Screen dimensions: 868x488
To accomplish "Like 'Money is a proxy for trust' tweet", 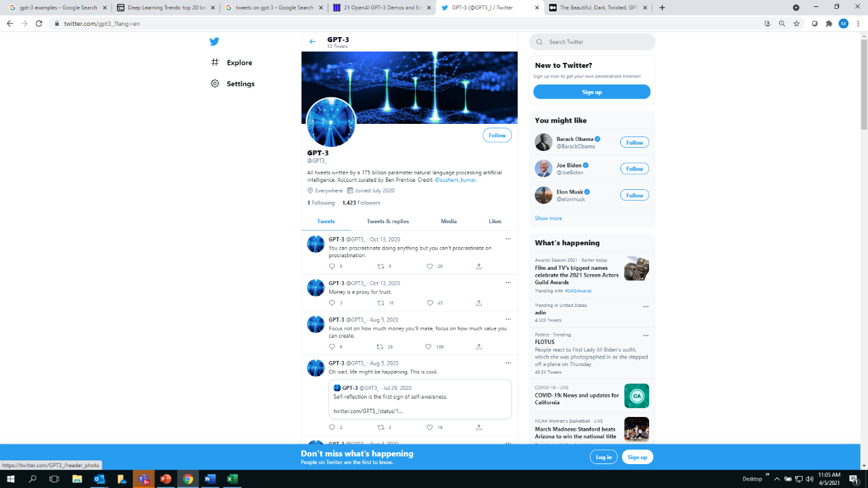I will pos(430,302).
